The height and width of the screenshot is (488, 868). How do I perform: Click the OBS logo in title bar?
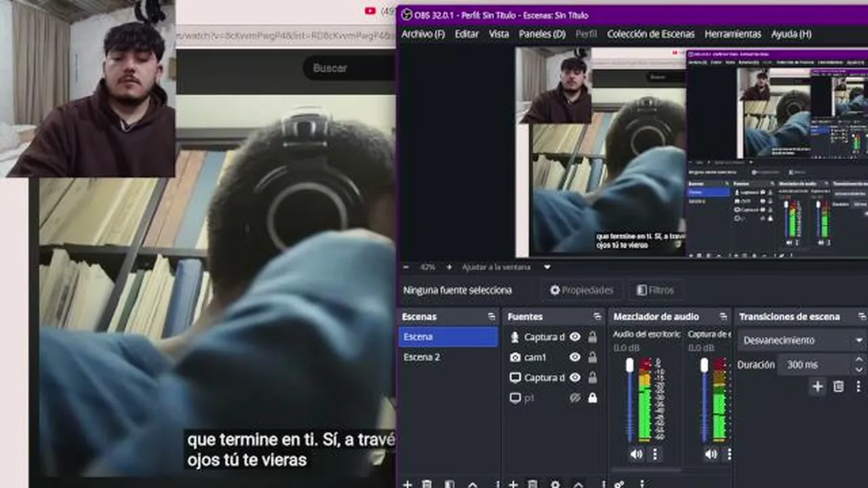click(407, 14)
